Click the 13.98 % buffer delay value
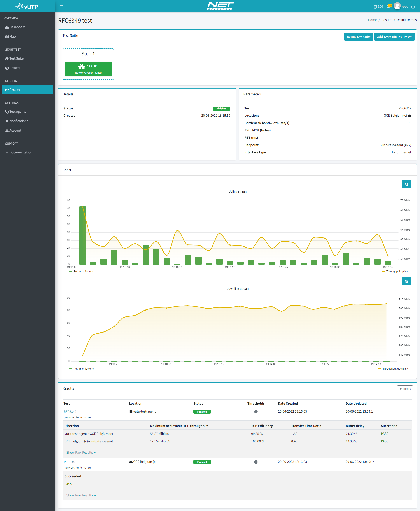The height and width of the screenshot is (511, 420). (351, 441)
